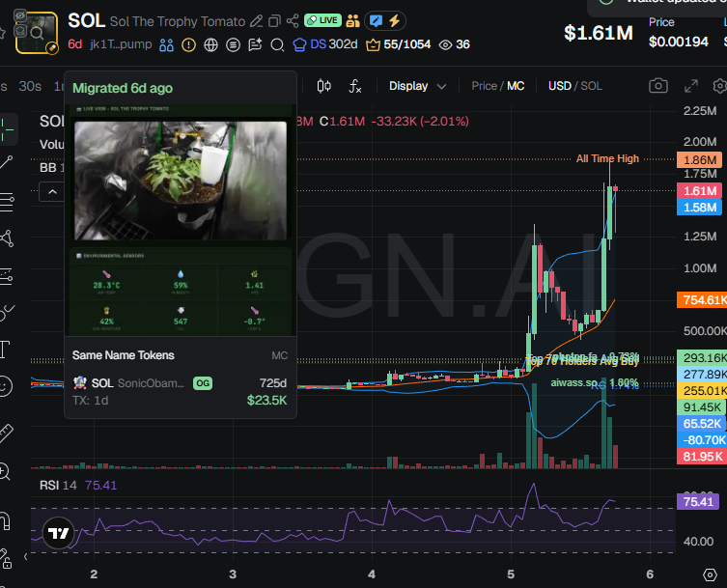The height and width of the screenshot is (588, 727).
Task: Click the circled lines icon in header
Action: point(234,45)
